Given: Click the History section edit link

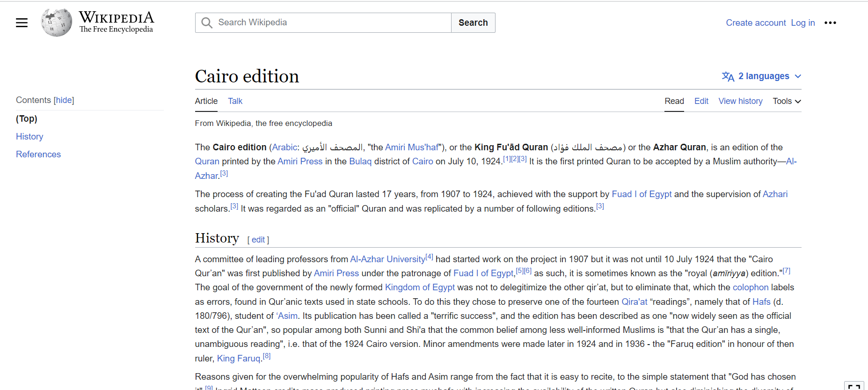Looking at the screenshot, I should click(x=258, y=240).
